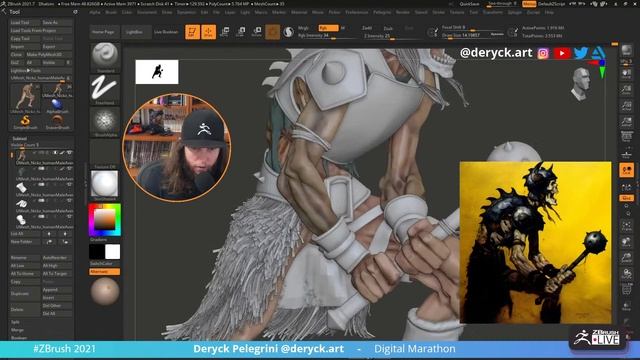Image resolution: width=640 pixels, height=360 pixels.
Task: Click the SwitchColor button
Action: click(105, 264)
